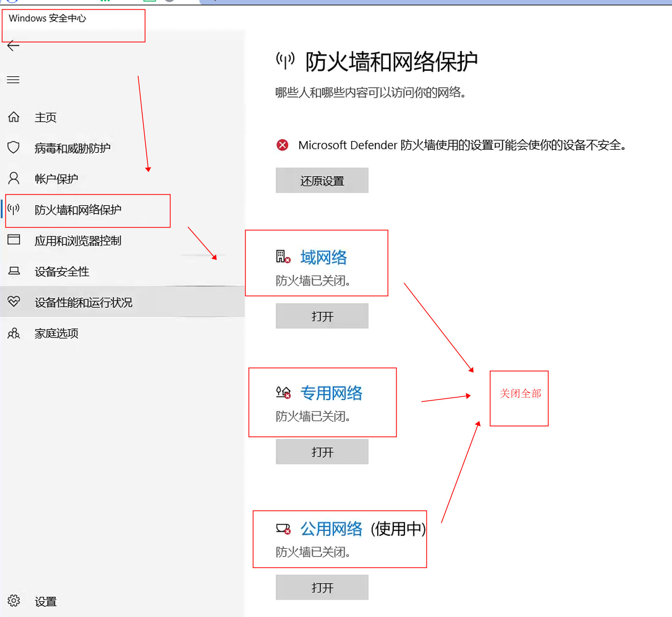Click 防火墙已关闭。 under 公用网络
672x617 pixels.
[x=313, y=552]
